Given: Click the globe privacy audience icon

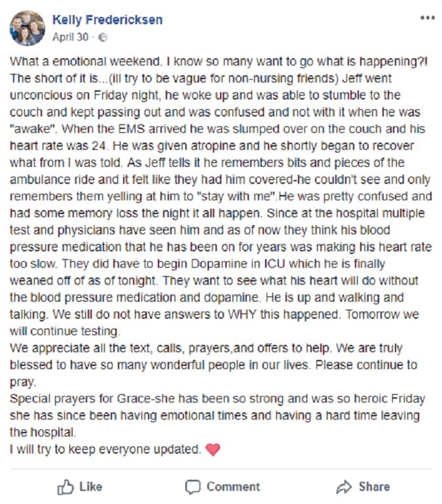Looking at the screenshot, I should point(103,37).
